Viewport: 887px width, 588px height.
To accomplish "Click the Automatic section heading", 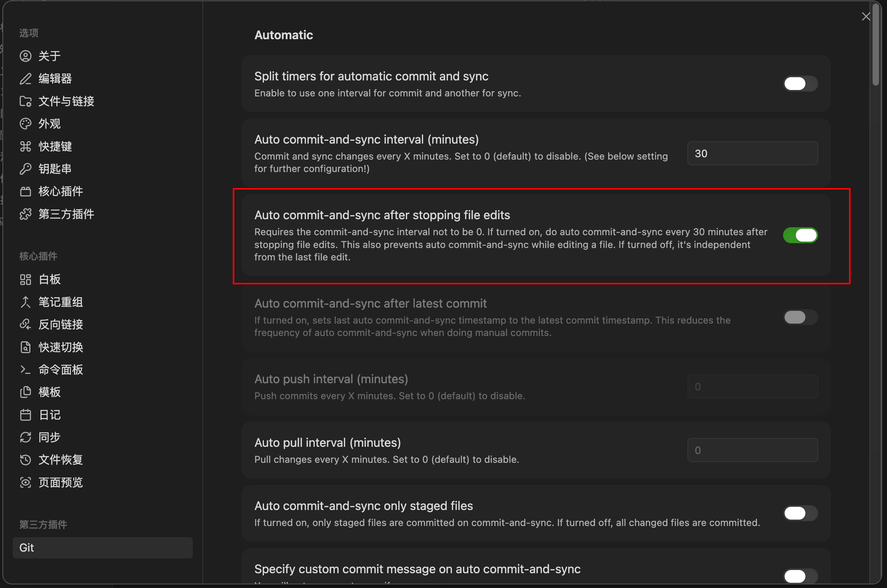I will (284, 35).
